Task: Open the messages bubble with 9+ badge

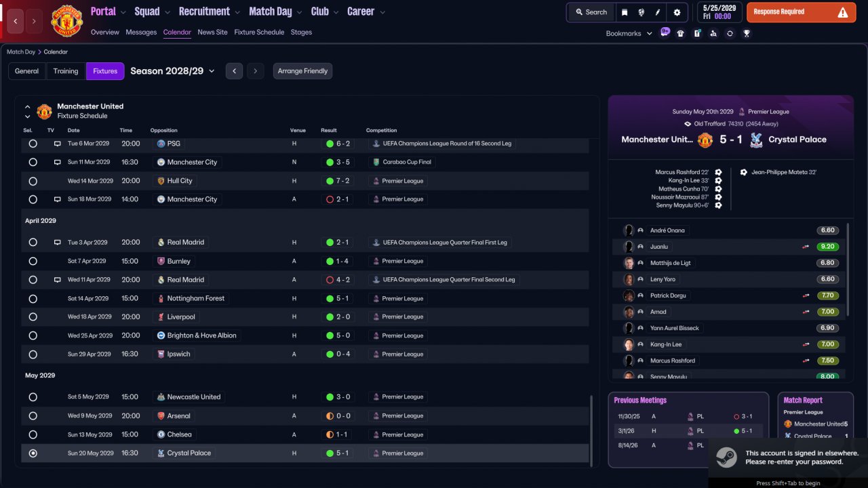Action: tap(665, 32)
